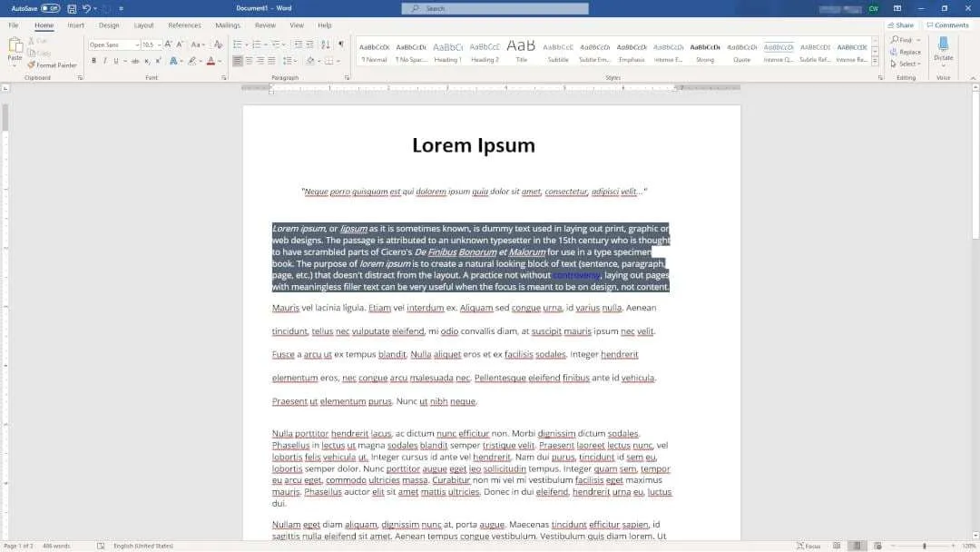Increase paragraph indent
980x552 pixels.
coord(309,44)
